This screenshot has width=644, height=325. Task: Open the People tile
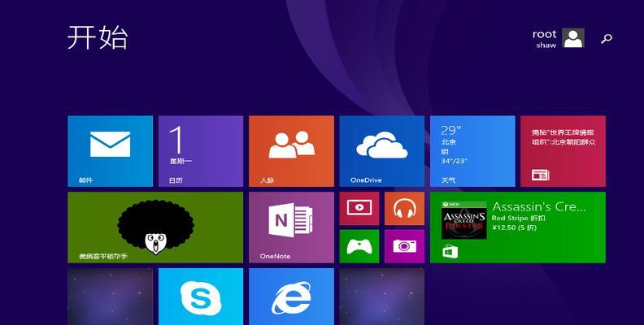tap(291, 151)
